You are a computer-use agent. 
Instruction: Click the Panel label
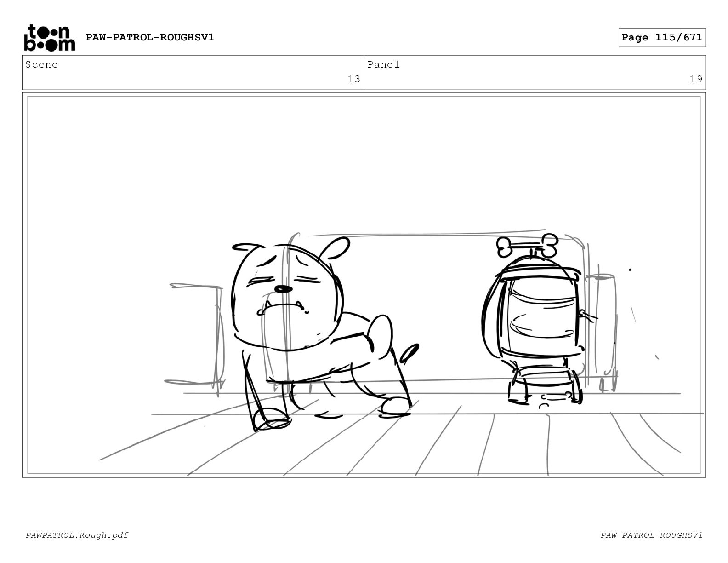[383, 65]
